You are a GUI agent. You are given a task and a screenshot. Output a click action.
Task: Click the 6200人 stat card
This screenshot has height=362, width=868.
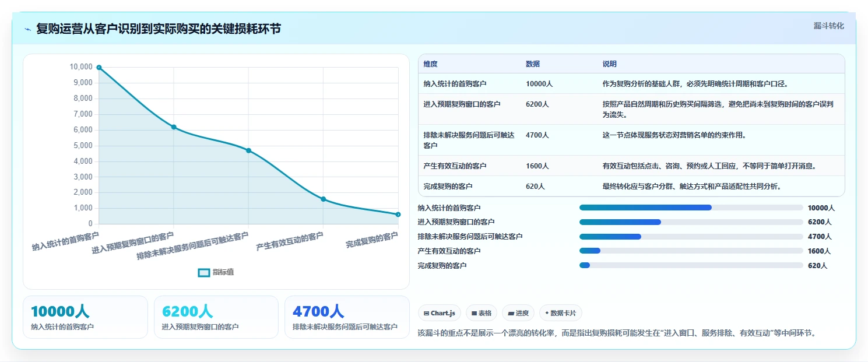(216, 317)
